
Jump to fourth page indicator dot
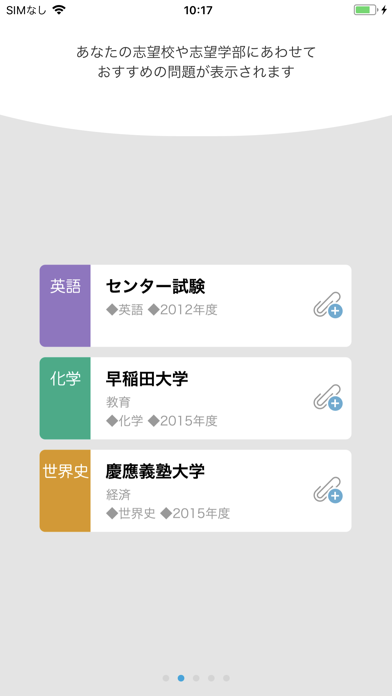(211, 678)
